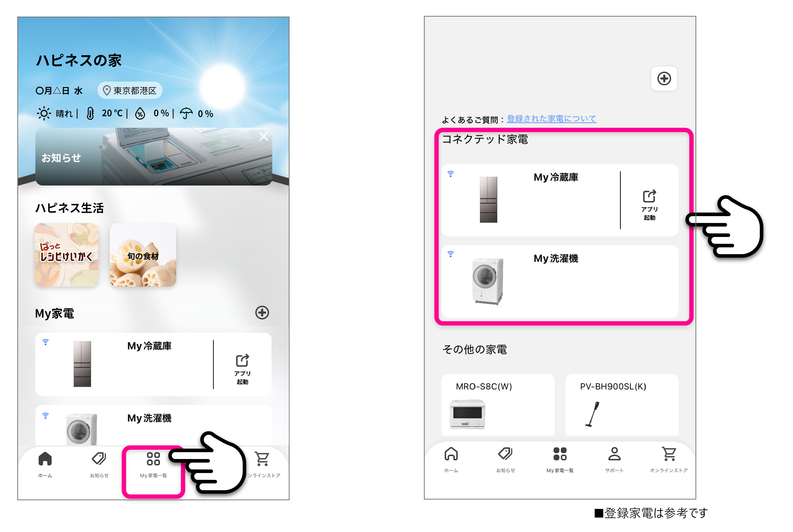793x532 pixels.
Task: Open the お知らせ tag icon on left screen
Action: tap(99, 465)
